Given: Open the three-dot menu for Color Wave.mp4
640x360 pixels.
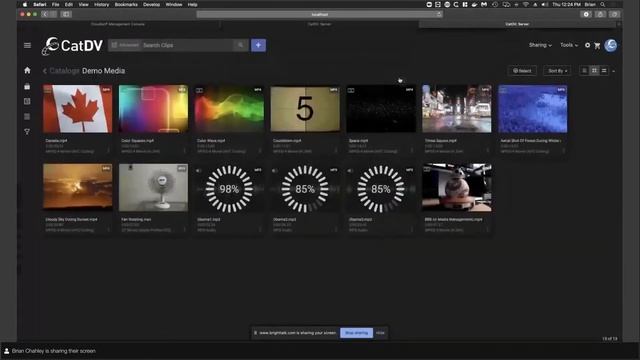Looking at the screenshot, I should coord(260,151).
